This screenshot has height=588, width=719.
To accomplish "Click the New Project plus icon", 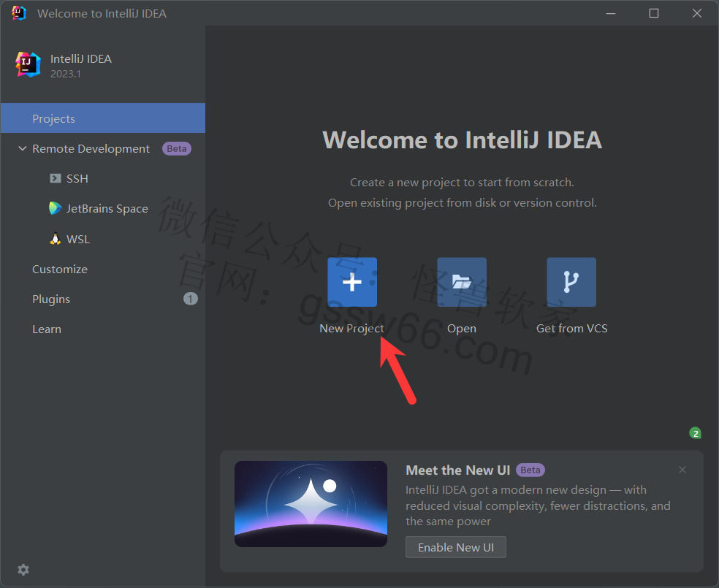I will click(352, 282).
